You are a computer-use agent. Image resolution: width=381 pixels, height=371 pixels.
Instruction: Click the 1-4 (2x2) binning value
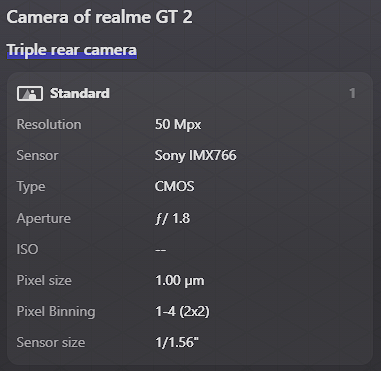[182, 312]
